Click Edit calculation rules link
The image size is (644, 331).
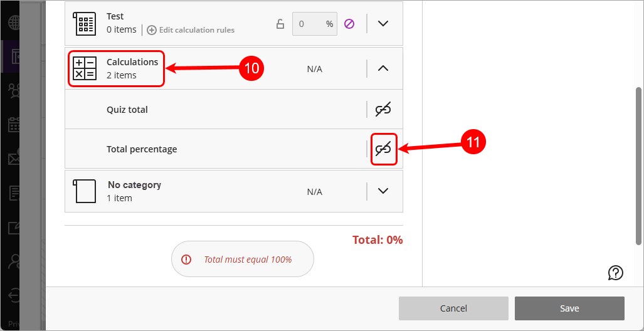(191, 30)
